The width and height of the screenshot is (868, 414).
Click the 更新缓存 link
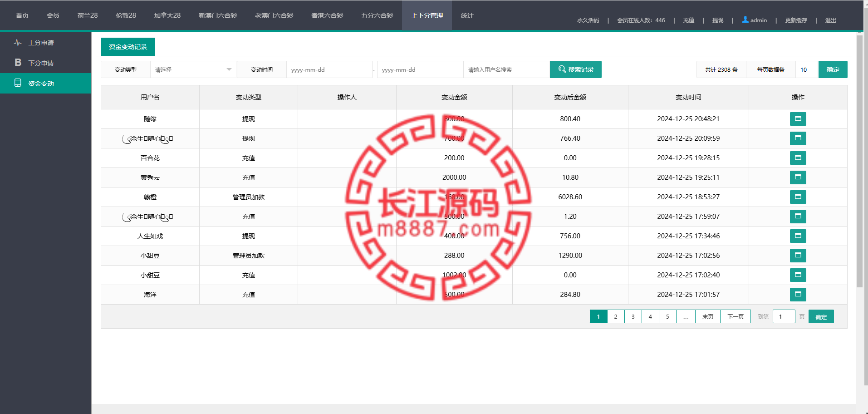(x=796, y=20)
